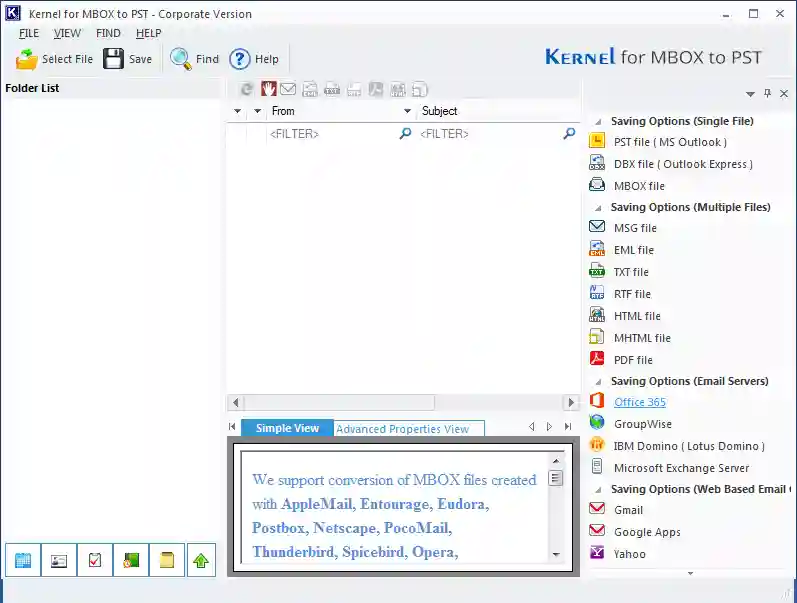The height and width of the screenshot is (603, 797).
Task: Choose Google Apps saving option
Action: click(647, 532)
